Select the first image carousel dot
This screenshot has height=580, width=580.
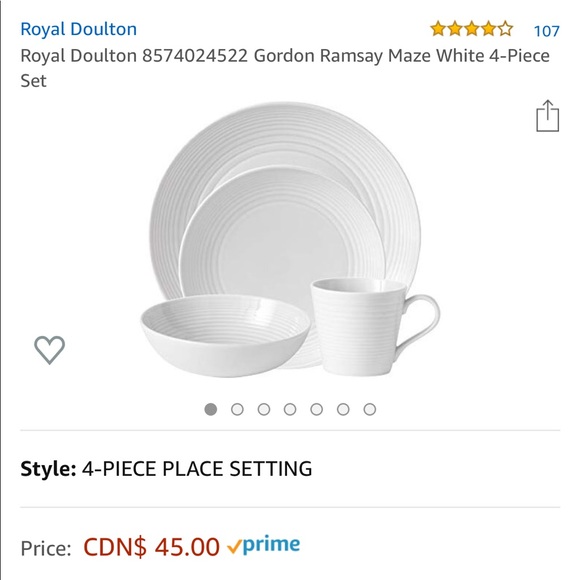(x=211, y=409)
